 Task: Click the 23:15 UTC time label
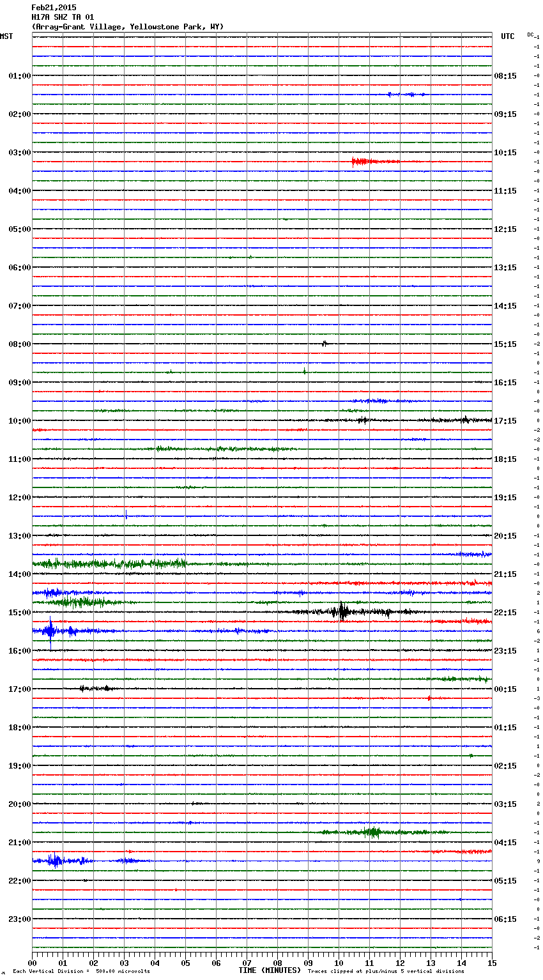(505, 651)
